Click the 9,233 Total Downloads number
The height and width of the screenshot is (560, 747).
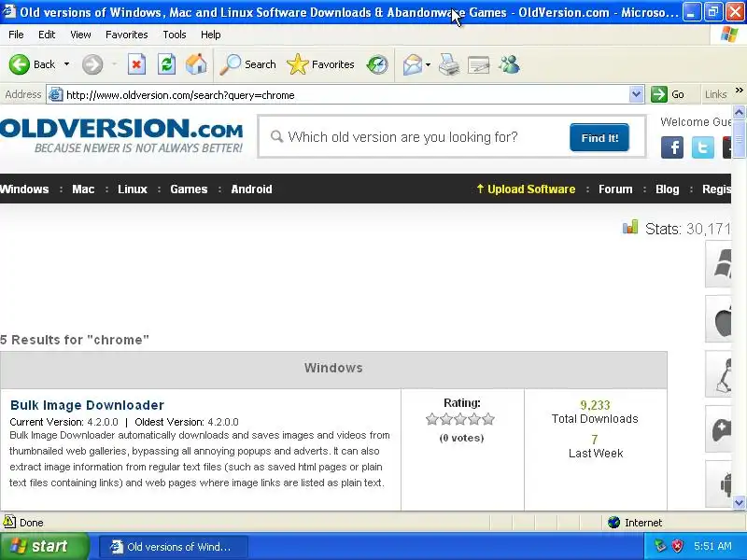(x=595, y=405)
